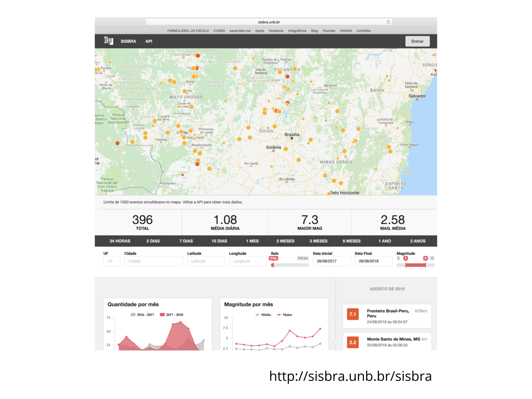The width and height of the screenshot is (532, 399).
Task: Click the red 7.1 magnitude event badge
Action: point(352,314)
